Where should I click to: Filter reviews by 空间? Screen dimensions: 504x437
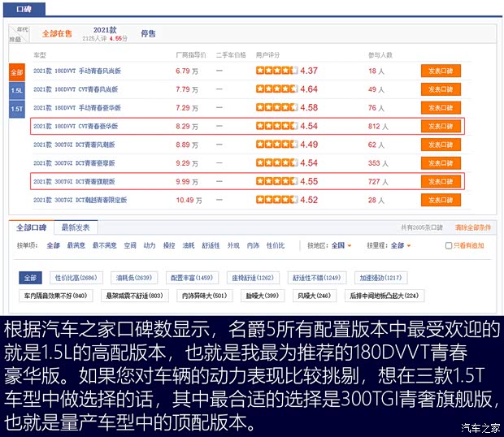pos(130,245)
